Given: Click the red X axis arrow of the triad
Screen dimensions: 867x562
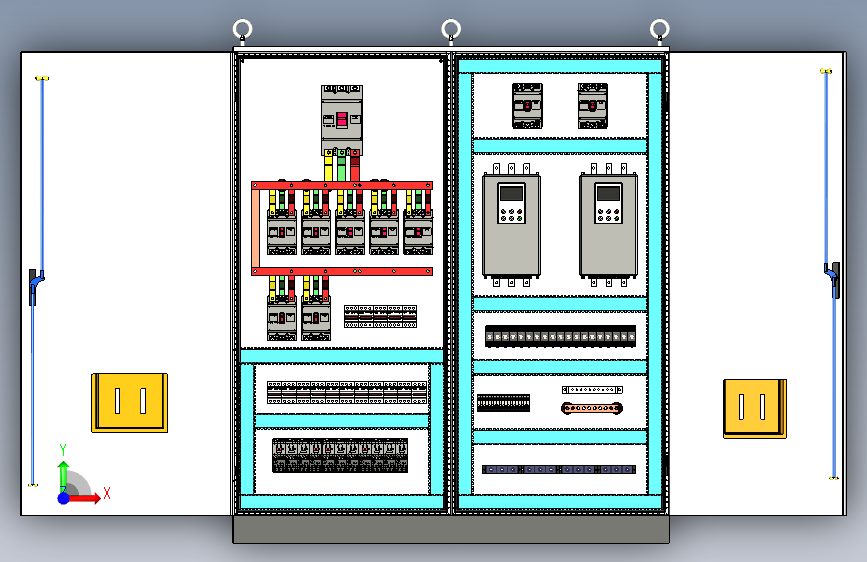Looking at the screenshot, I should (x=84, y=498).
